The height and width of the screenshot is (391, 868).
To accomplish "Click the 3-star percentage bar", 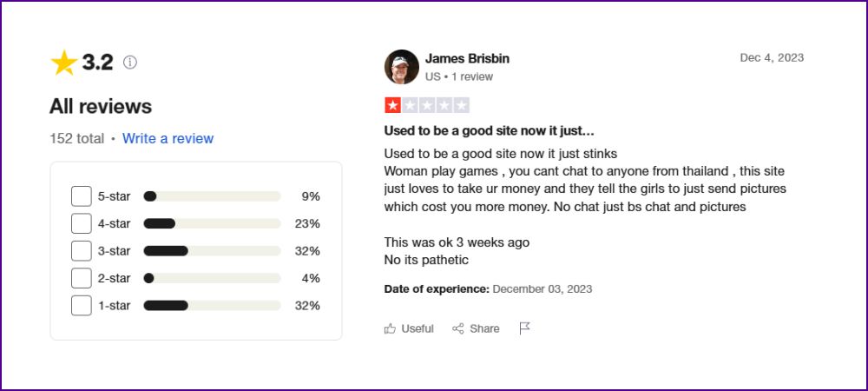I will 212,251.
